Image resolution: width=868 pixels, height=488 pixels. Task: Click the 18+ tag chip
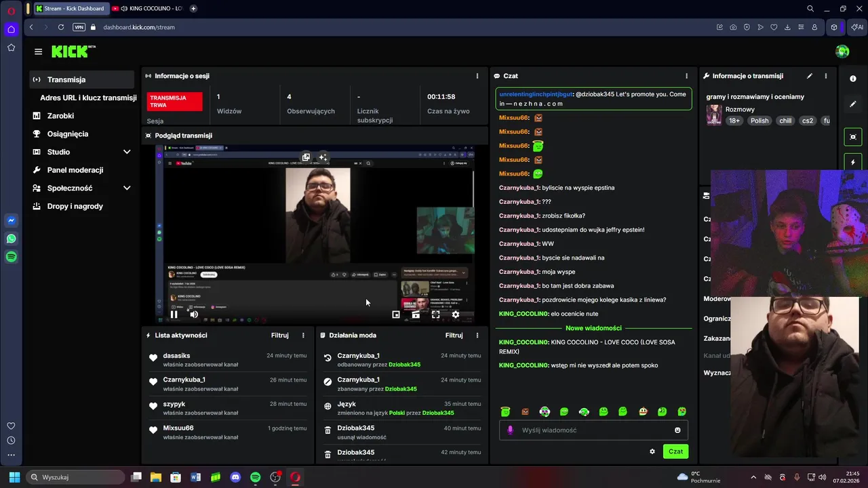[734, 121]
